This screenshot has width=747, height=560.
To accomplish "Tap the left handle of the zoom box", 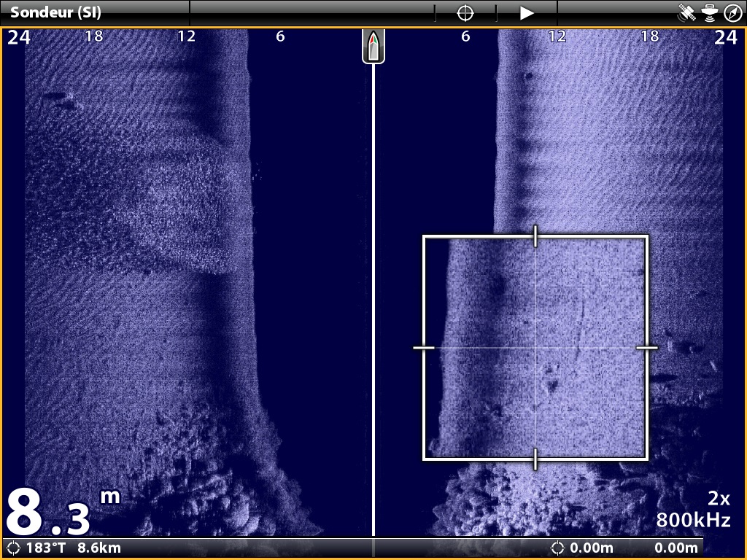I will click(x=424, y=348).
